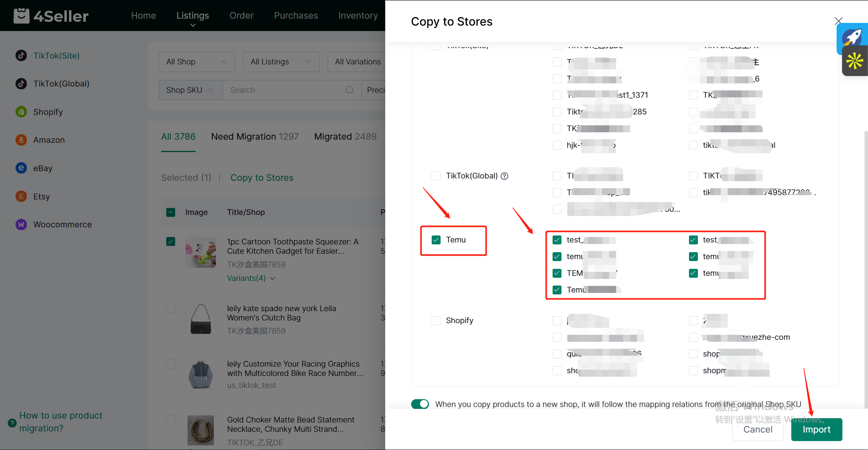This screenshot has width=868, height=450.
Task: Select the eBay sidebar icon
Action: point(21,168)
